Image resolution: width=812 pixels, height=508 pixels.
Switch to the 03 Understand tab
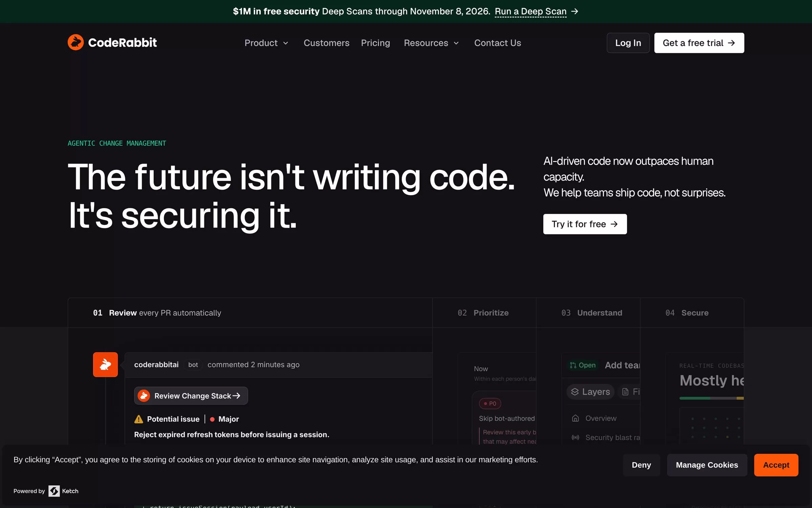[588, 313]
